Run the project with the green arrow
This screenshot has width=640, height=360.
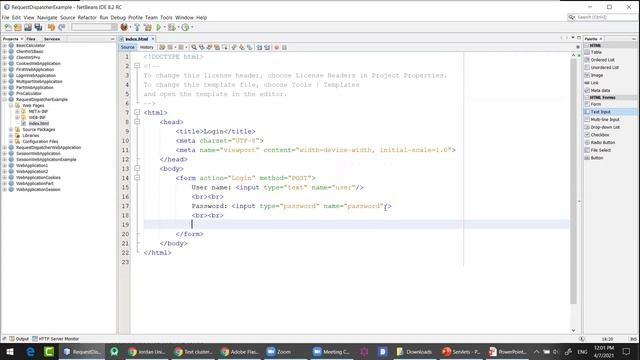(x=159, y=27)
